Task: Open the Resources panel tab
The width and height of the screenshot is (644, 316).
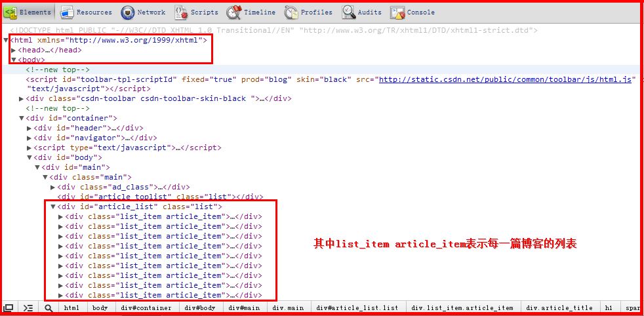Action: pos(86,12)
